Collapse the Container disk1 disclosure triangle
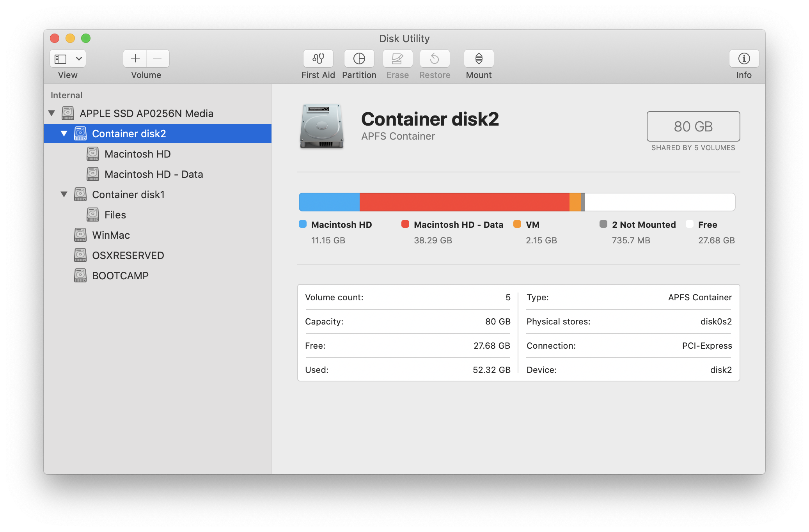 (64, 194)
